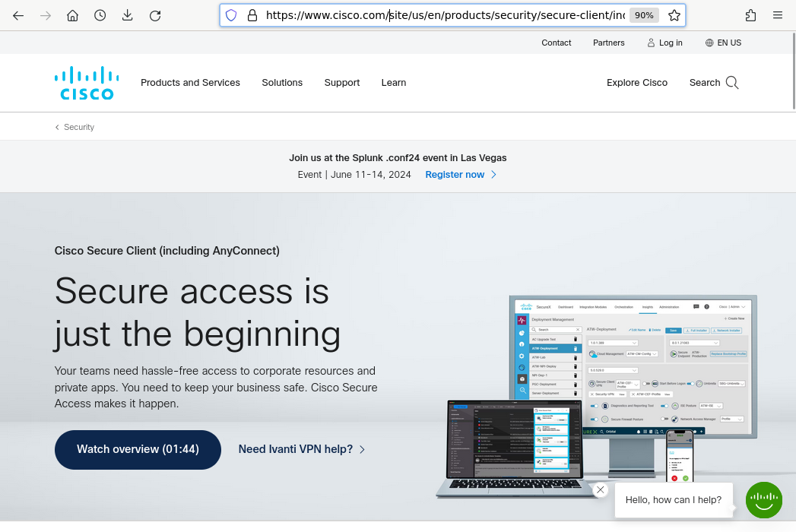Open the Solutions menu
Image resolution: width=796 pixels, height=532 pixels.
tap(282, 83)
